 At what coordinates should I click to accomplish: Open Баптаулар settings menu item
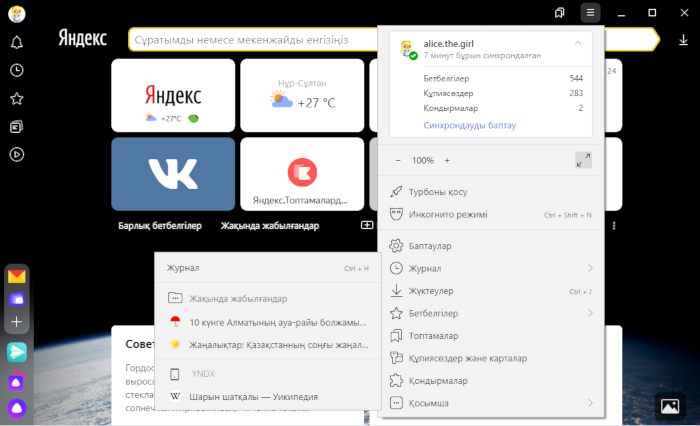pos(491,246)
